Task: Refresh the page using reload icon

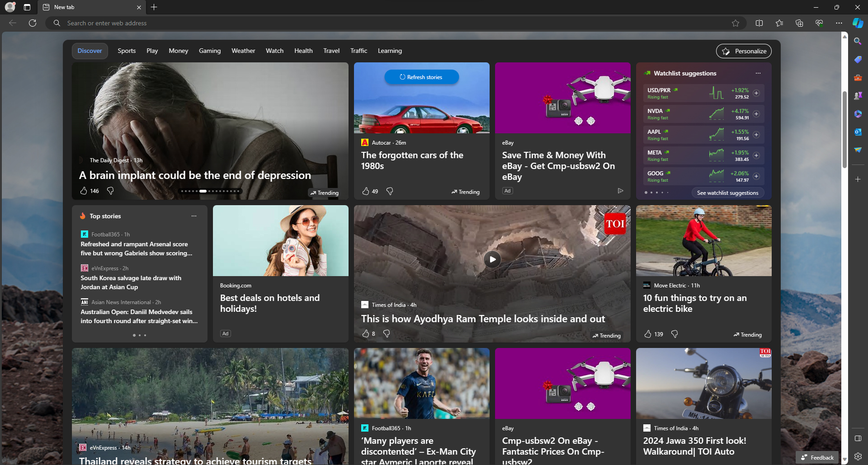Action: 33,23
